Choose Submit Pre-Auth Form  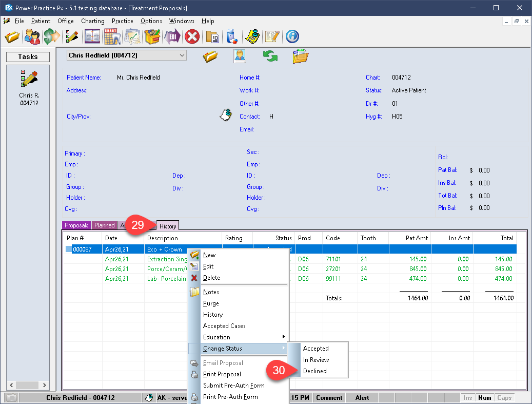[238, 386]
